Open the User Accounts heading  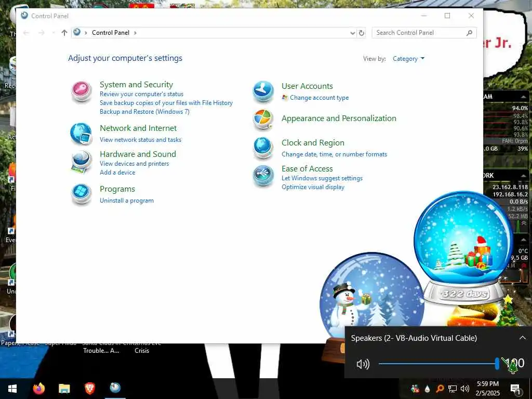307,86
